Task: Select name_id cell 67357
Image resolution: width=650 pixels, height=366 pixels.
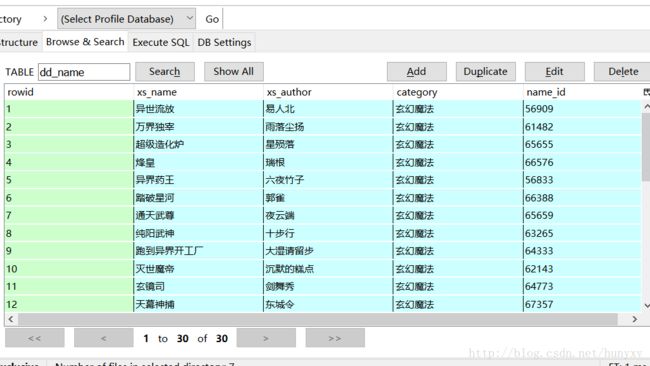Action: [582, 304]
